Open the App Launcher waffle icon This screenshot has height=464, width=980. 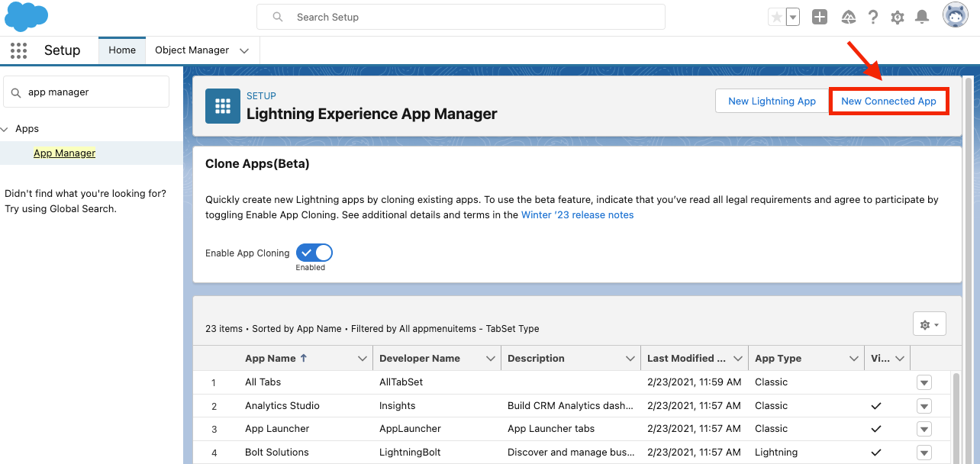click(18, 50)
